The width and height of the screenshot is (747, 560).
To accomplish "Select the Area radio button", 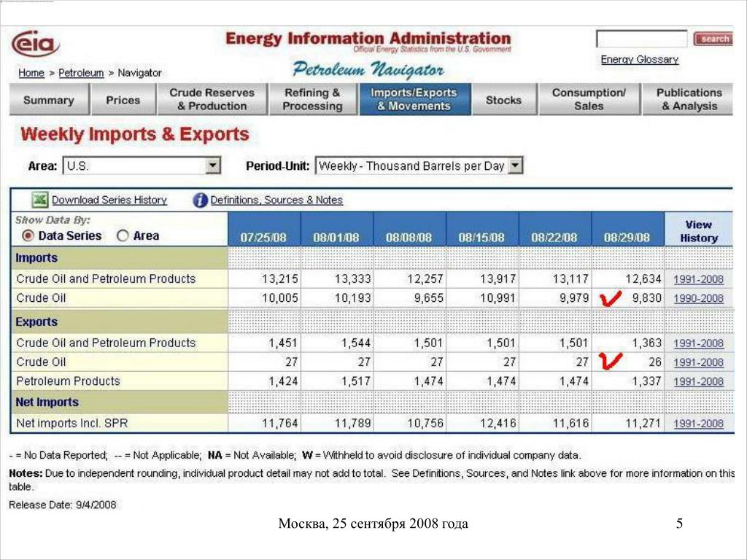I will coord(123,236).
